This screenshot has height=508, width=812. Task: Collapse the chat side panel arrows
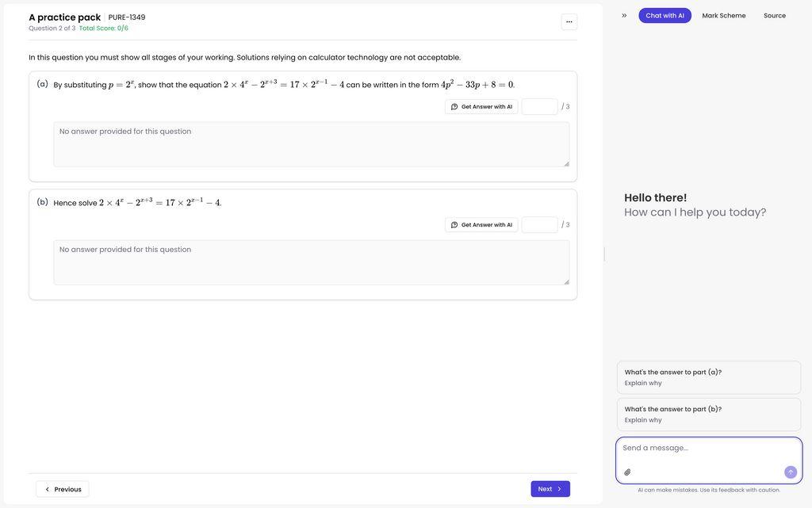pos(624,16)
